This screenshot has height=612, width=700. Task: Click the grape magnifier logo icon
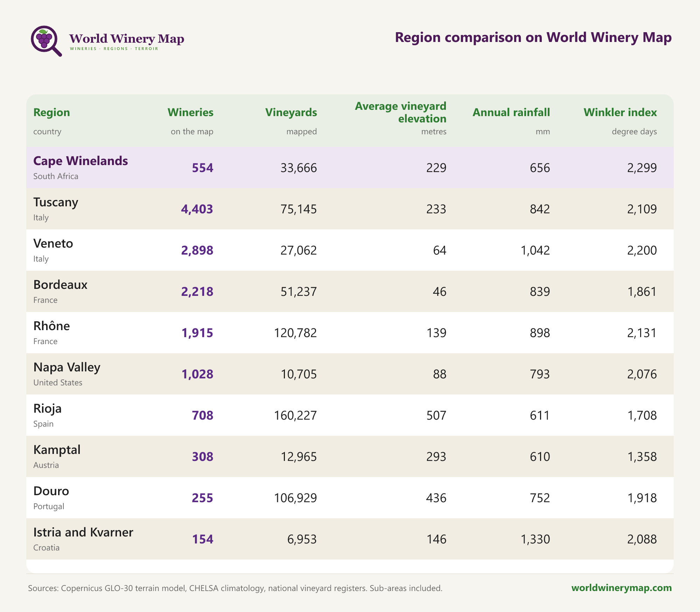46,41
